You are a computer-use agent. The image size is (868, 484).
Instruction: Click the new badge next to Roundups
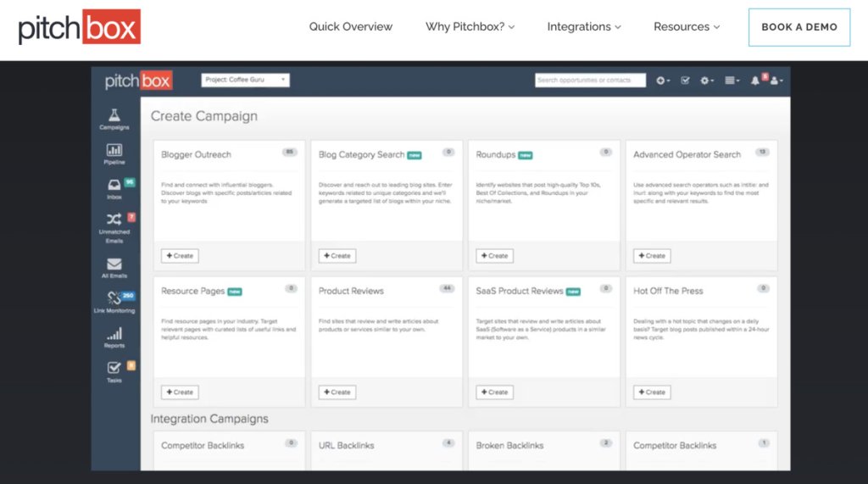point(526,156)
